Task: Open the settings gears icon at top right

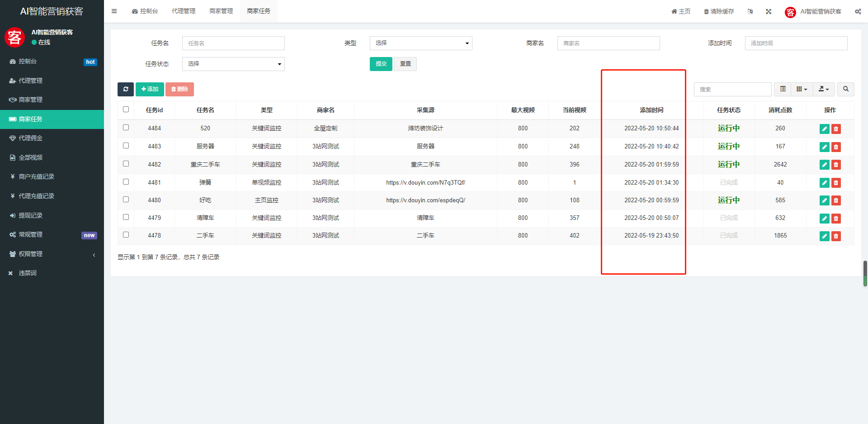Action: point(858,11)
